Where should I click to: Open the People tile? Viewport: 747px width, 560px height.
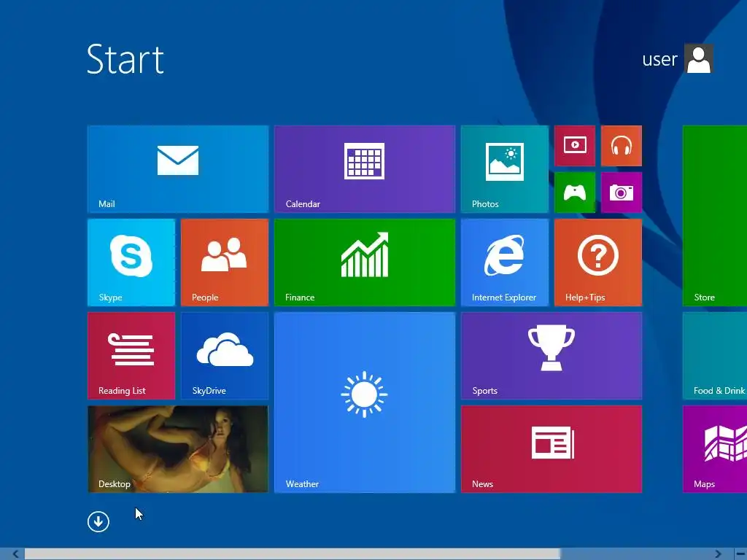(225, 262)
